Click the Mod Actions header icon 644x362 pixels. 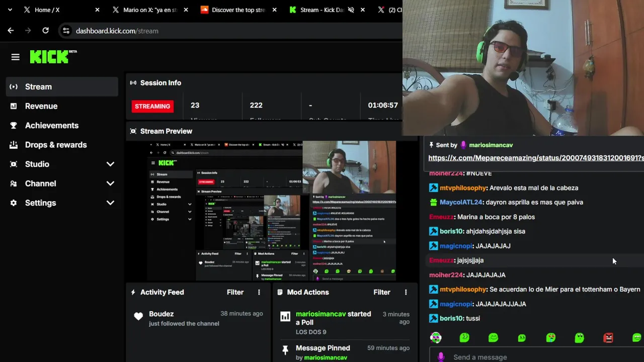tap(280, 292)
